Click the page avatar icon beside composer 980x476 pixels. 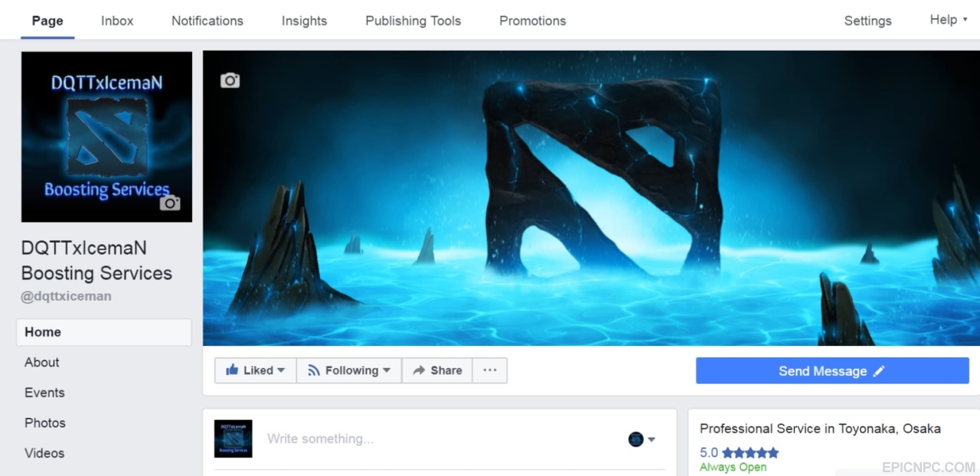(x=234, y=439)
